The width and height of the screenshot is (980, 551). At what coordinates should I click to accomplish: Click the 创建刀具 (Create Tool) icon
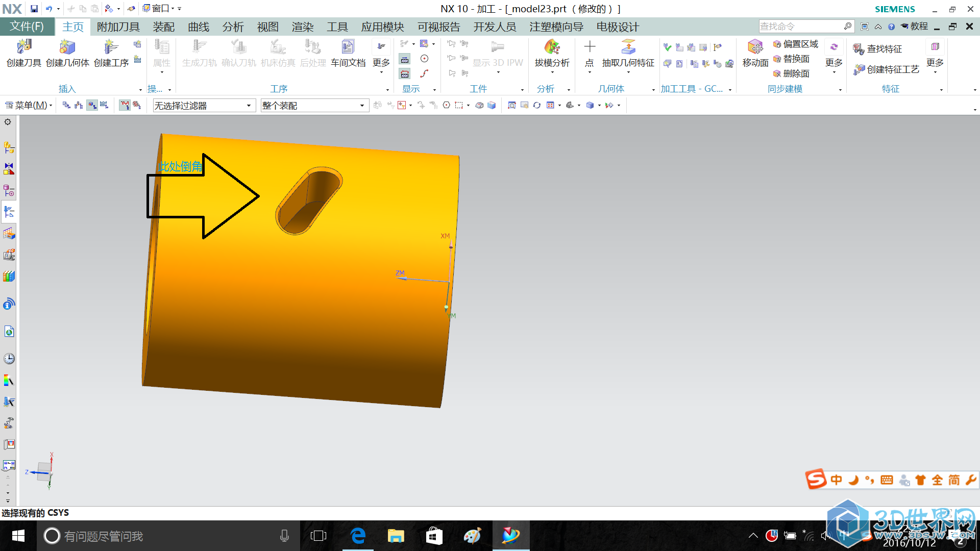click(x=23, y=53)
